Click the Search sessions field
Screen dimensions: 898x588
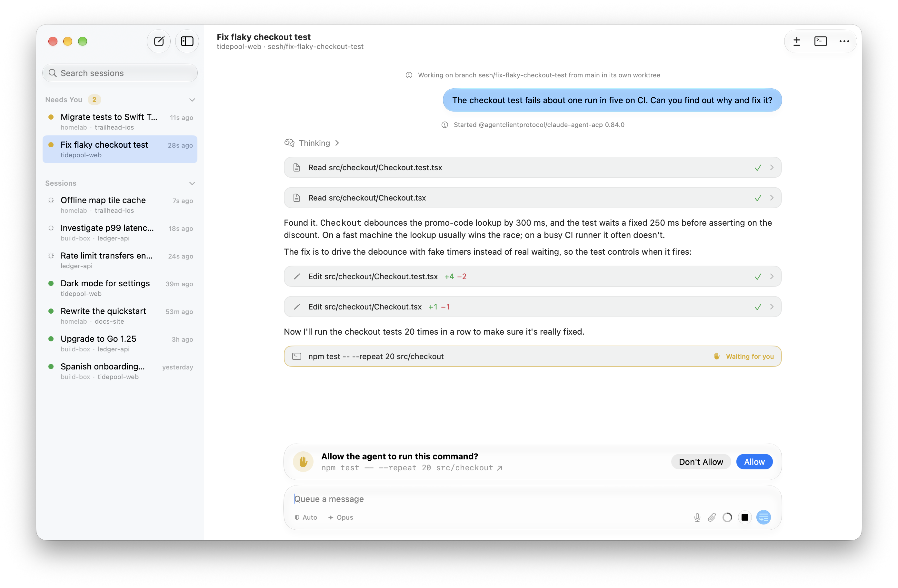pyautogui.click(x=120, y=73)
